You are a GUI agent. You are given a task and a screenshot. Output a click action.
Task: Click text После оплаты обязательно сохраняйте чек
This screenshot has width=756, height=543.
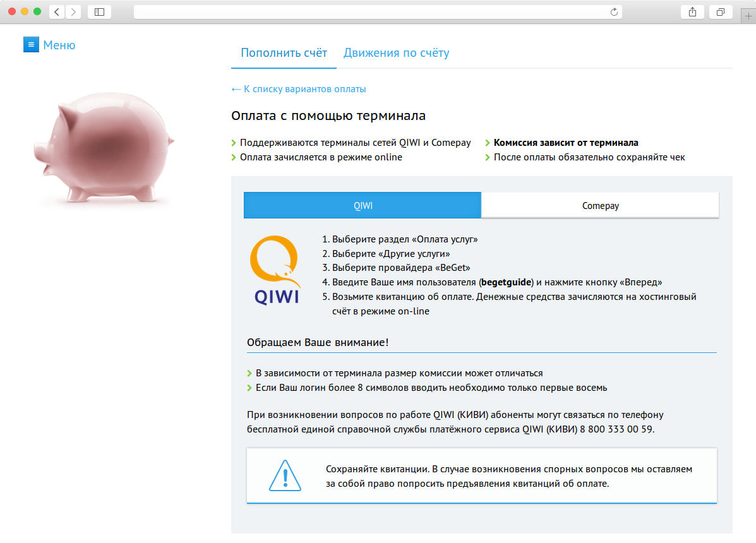click(589, 157)
